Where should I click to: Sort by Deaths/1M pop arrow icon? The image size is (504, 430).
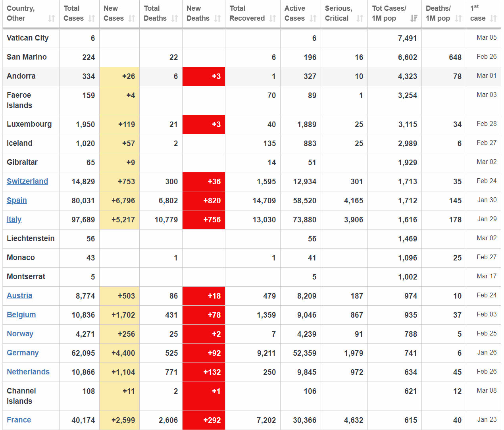pyautogui.click(x=458, y=18)
